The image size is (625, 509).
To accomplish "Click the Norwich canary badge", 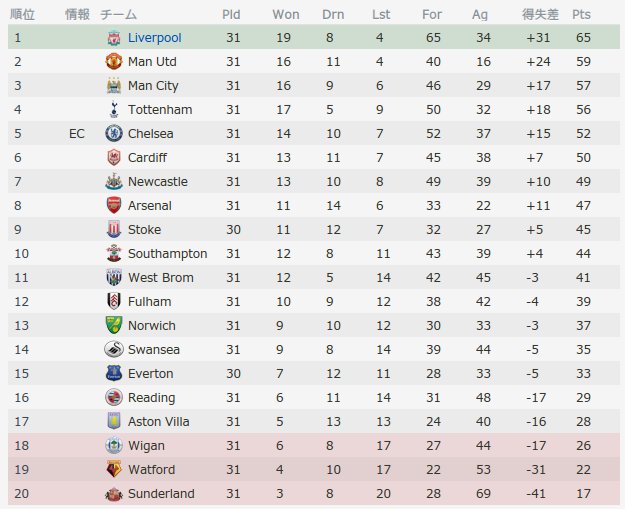I will pyautogui.click(x=114, y=326).
